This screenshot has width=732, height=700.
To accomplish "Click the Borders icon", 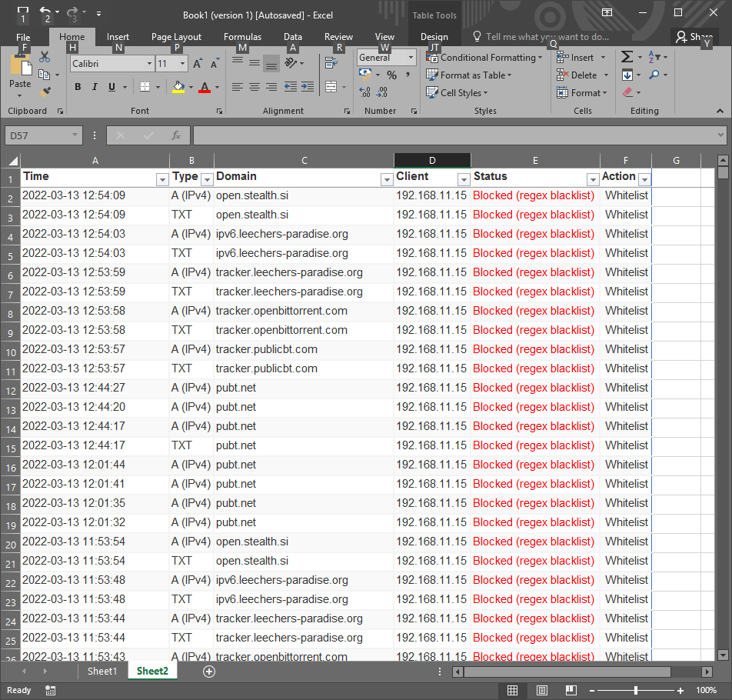I will click(145, 86).
